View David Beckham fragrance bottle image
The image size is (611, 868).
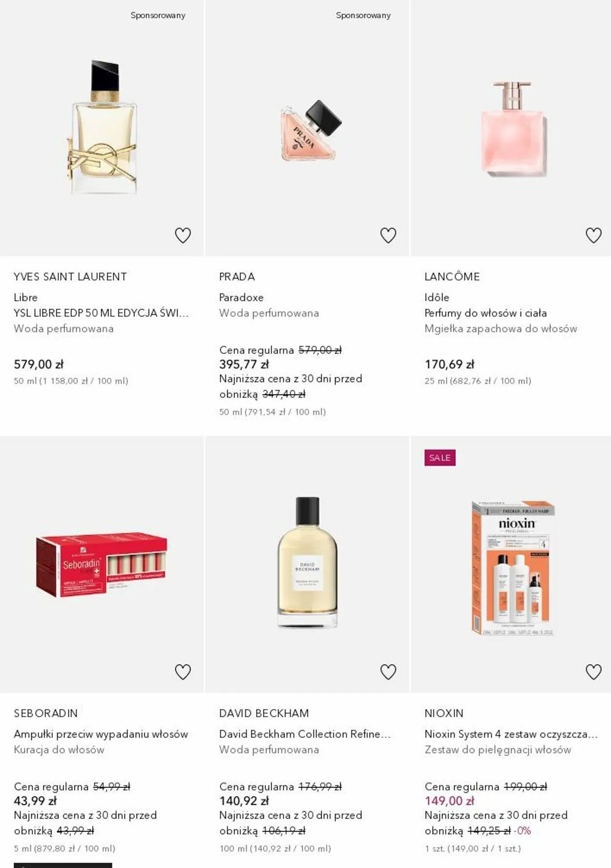[x=307, y=562]
